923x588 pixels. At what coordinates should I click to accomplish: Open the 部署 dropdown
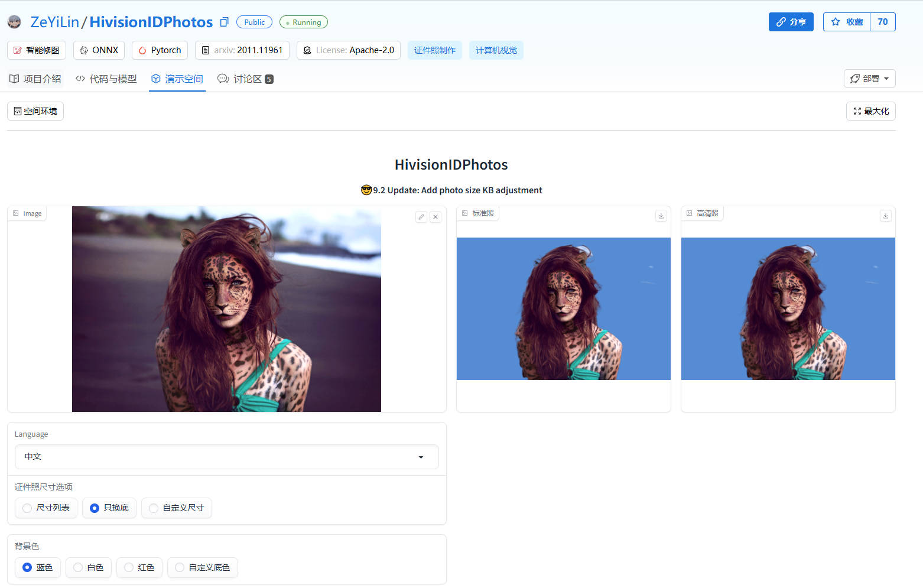click(870, 79)
